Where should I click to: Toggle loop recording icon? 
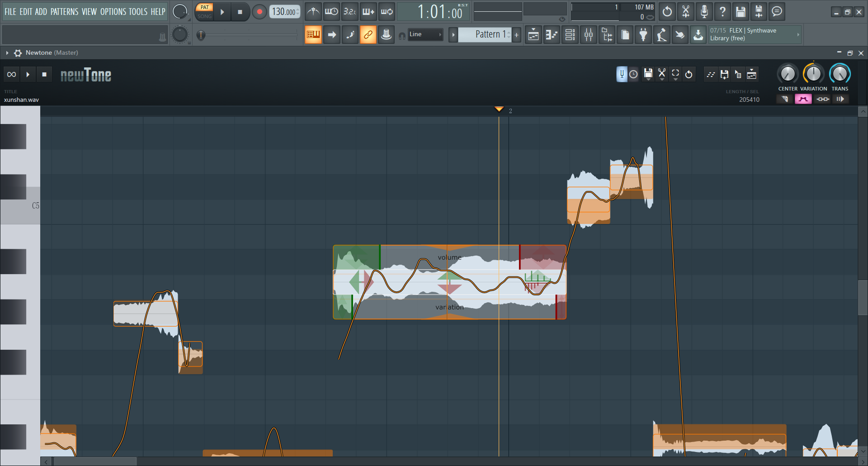click(387, 12)
